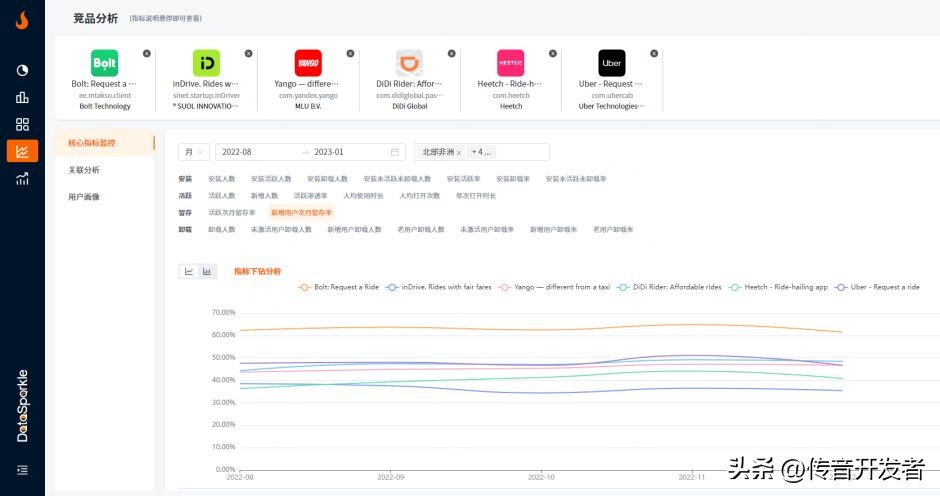This screenshot has height=496, width=940.
Task: Open the pie chart section in sidebar
Action: [22, 70]
